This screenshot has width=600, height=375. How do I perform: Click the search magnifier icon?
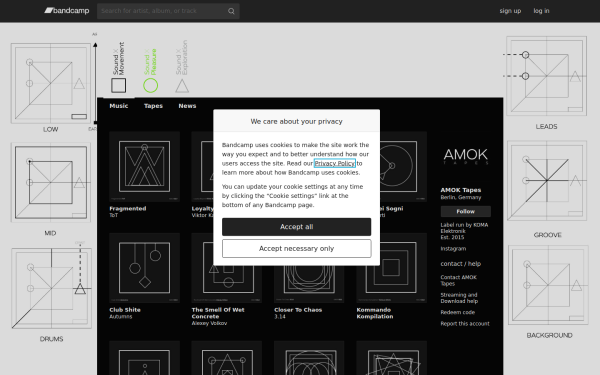pyautogui.click(x=231, y=11)
